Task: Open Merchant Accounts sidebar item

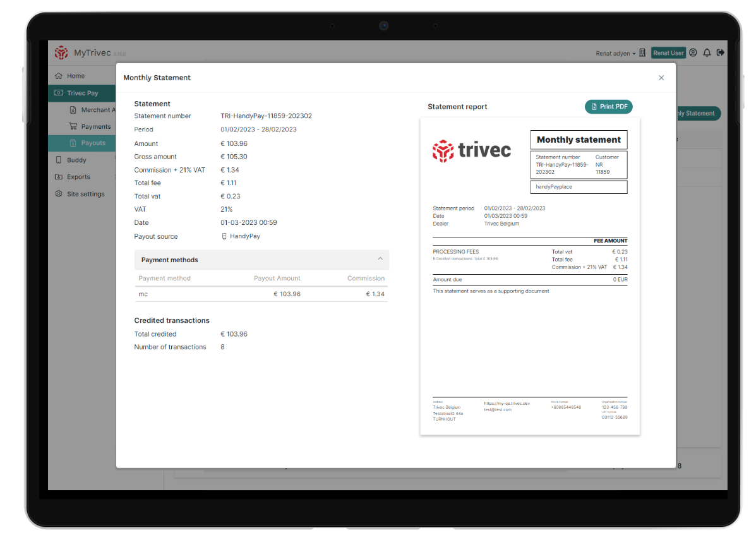Action: tap(95, 110)
